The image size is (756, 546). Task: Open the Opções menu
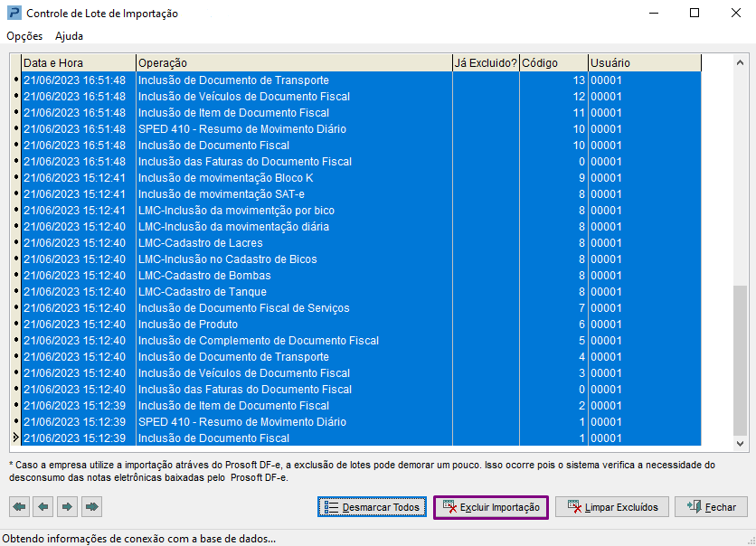point(24,36)
